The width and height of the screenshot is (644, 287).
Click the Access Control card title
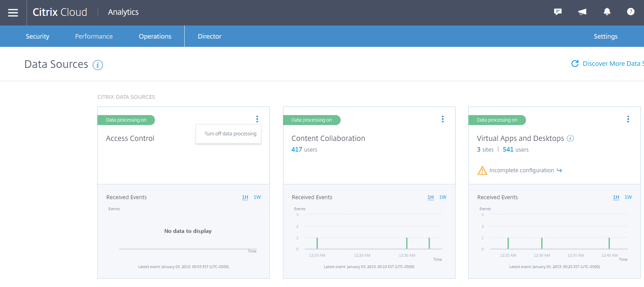(x=130, y=139)
